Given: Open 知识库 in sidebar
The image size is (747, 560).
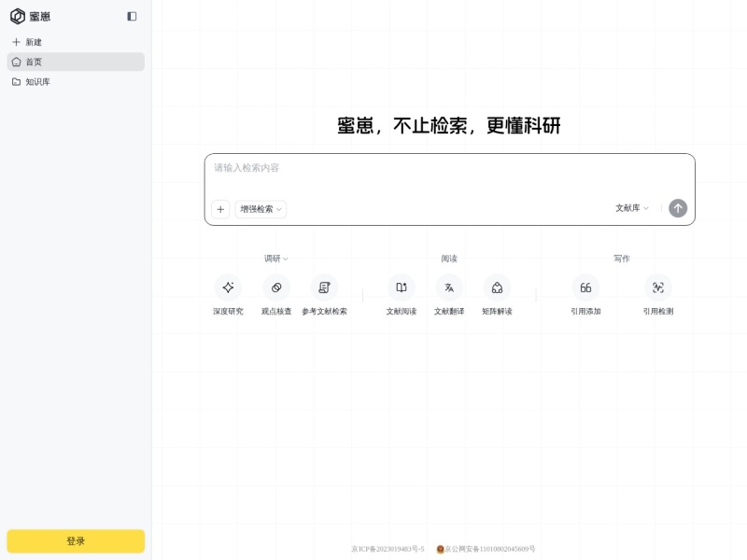Looking at the screenshot, I should (x=76, y=82).
